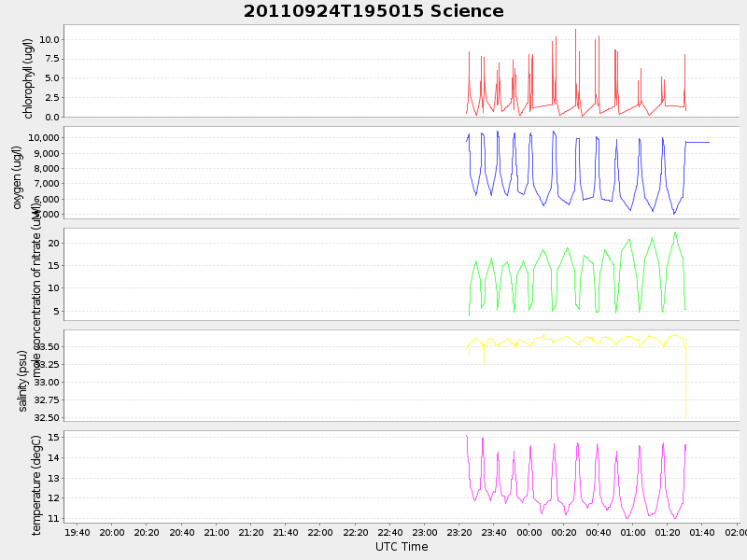The image size is (747, 560).
Task: Click the 00:00 time tick label
Action: [529, 532]
